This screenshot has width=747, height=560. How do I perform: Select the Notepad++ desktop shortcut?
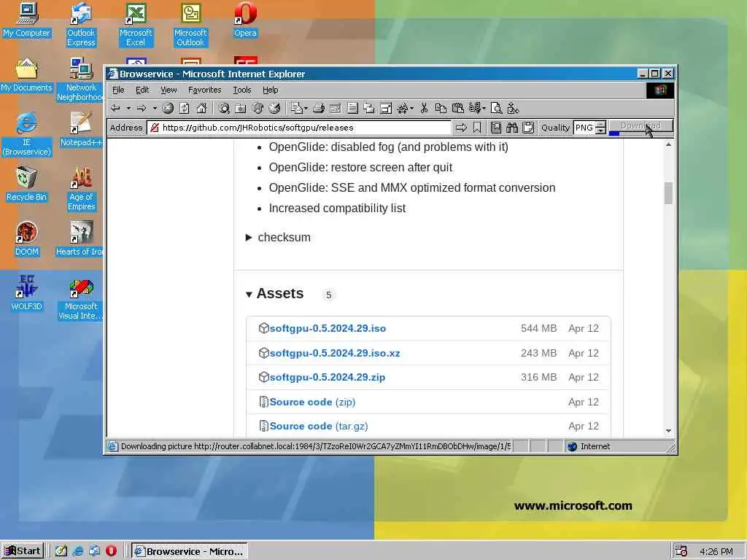(81, 130)
